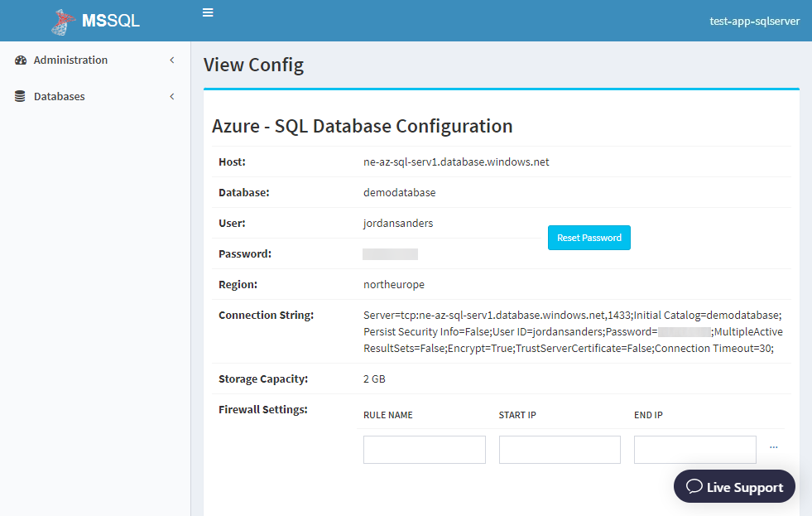
Task: Click the Storage Capacity label
Action: coord(263,379)
